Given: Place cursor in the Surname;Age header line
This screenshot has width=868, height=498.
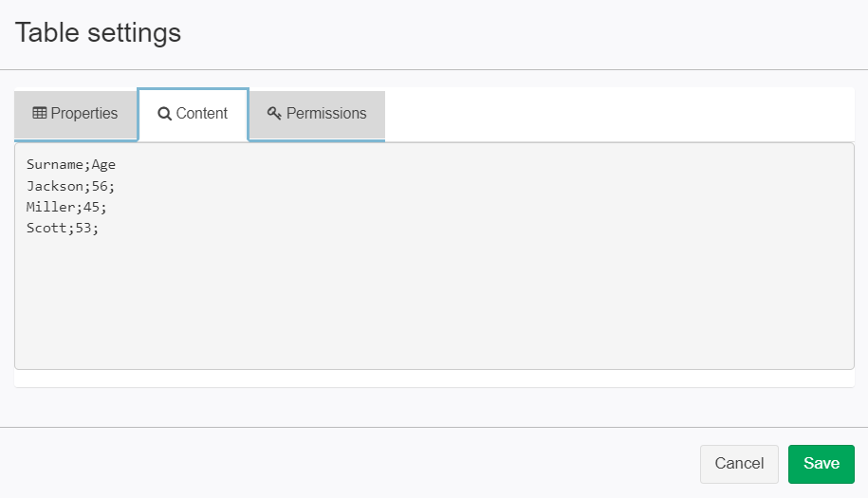Looking at the screenshot, I should 71,165.
